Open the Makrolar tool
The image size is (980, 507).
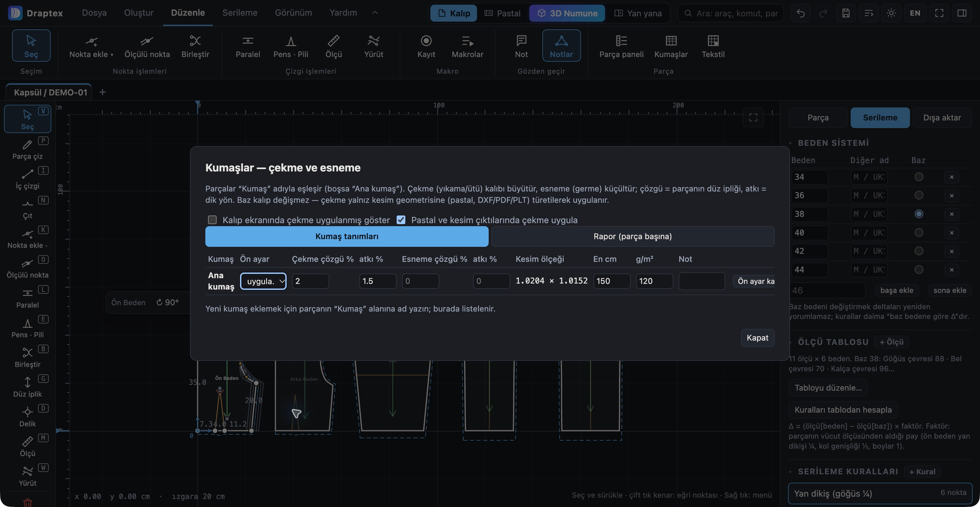click(x=467, y=46)
